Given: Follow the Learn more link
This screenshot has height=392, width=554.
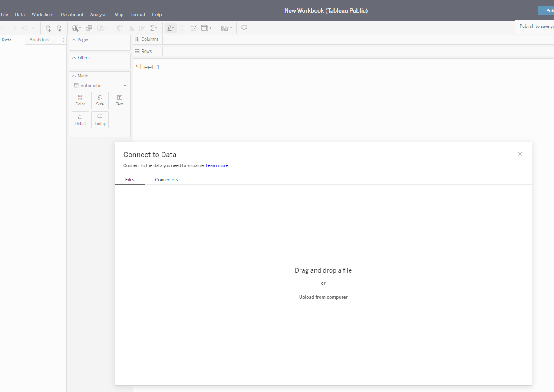Looking at the screenshot, I should [217, 165].
